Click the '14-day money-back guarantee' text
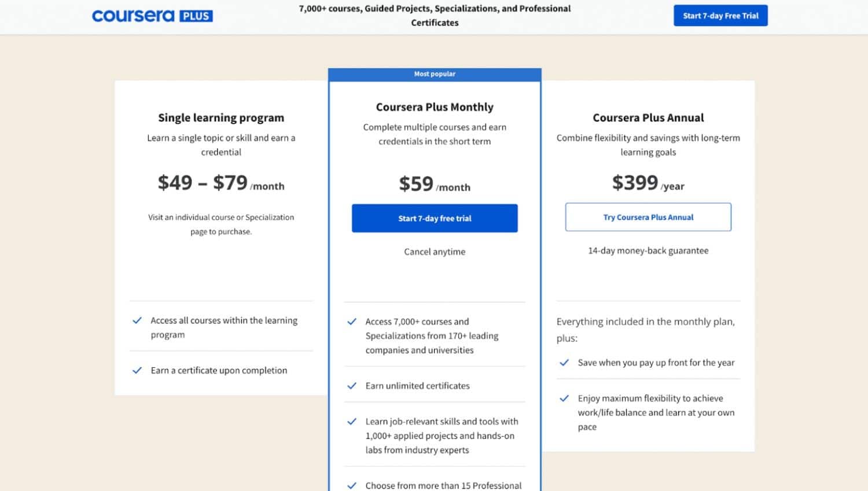The image size is (868, 491). pyautogui.click(x=648, y=250)
